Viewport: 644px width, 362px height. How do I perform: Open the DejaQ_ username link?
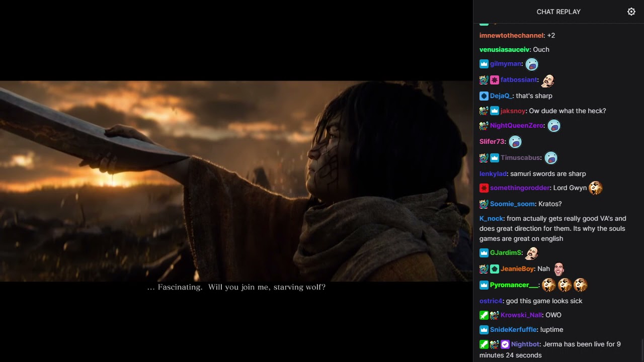[x=501, y=96]
